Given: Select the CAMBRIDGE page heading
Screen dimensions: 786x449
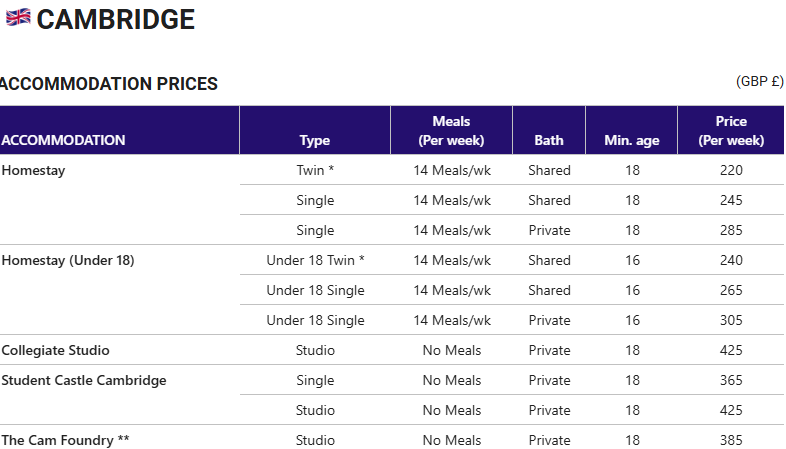Looking at the screenshot, I should (115, 20).
